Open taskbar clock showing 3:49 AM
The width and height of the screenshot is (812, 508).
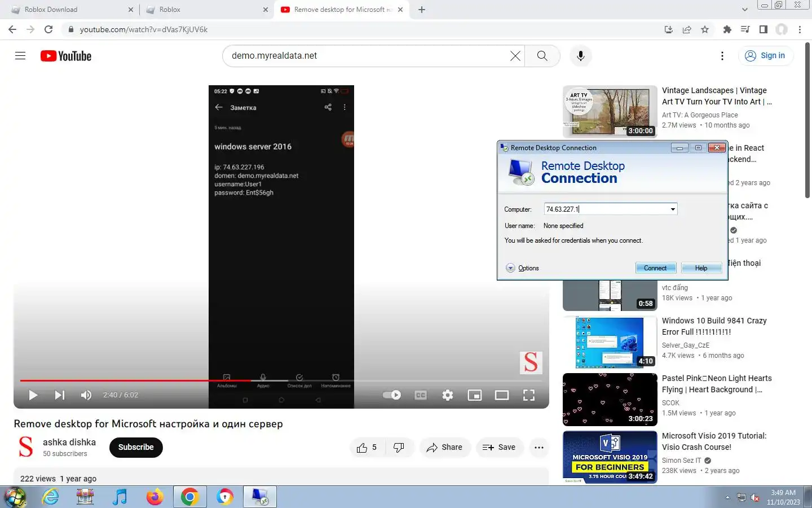pyautogui.click(x=783, y=497)
